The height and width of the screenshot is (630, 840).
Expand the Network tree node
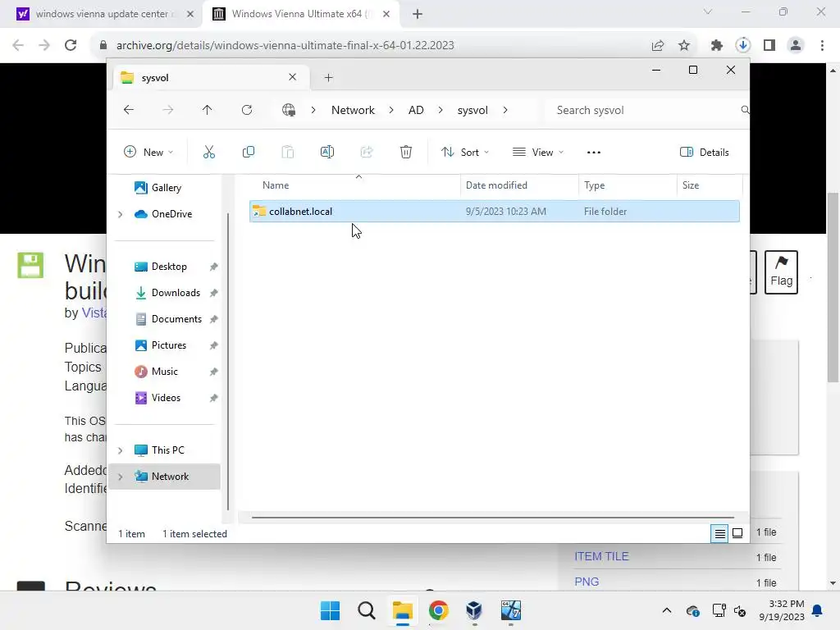[120, 477]
